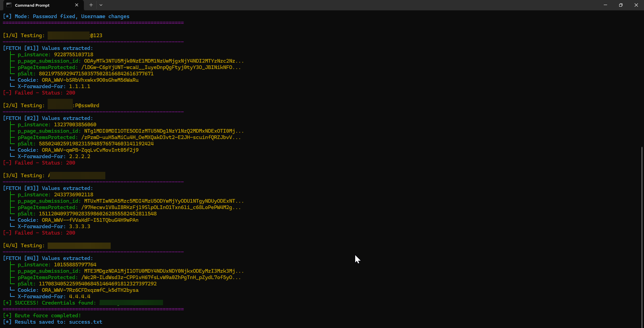Click the p_page_submission_id starting with MTUxMTIw
This screenshot has width=644, height=328.
click(x=164, y=201)
